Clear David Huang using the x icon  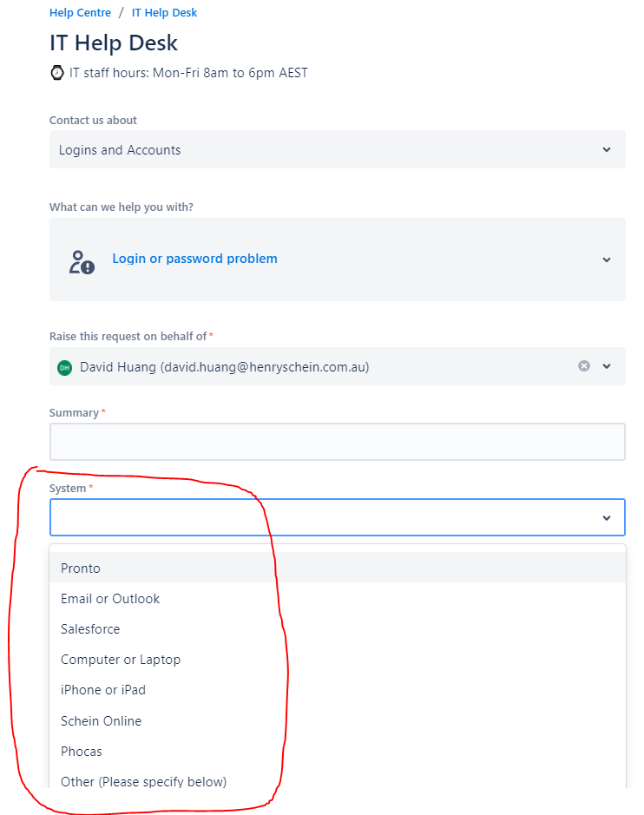(583, 366)
